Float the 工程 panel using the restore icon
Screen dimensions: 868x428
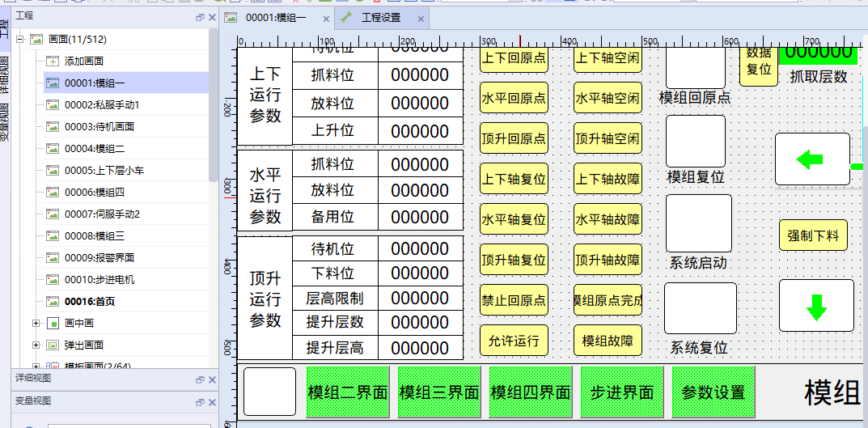click(200, 17)
